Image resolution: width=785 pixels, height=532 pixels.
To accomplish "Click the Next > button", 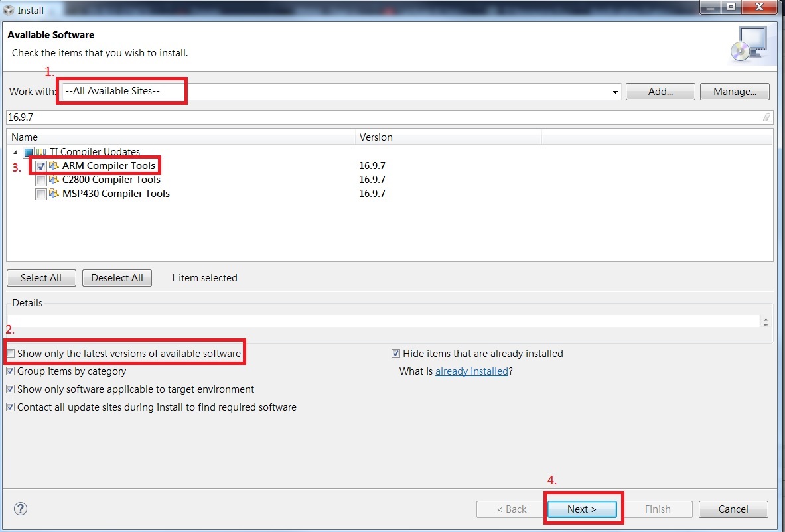I will (582, 509).
